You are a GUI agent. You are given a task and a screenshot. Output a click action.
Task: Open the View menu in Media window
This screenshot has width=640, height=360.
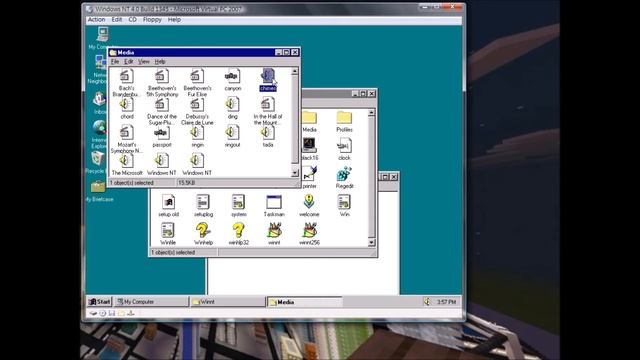[144, 62]
